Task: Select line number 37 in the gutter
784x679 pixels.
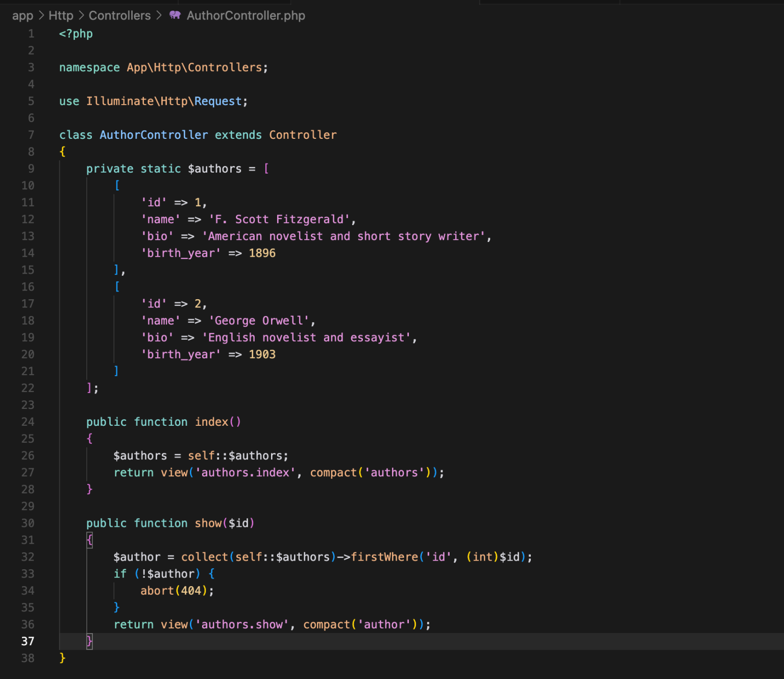Action: 28,641
